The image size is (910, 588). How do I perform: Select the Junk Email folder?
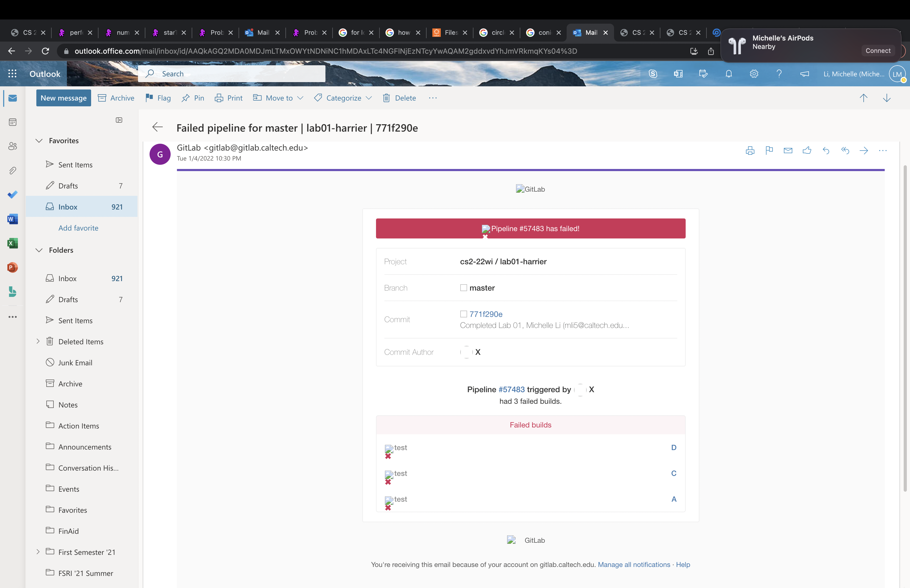coord(75,363)
